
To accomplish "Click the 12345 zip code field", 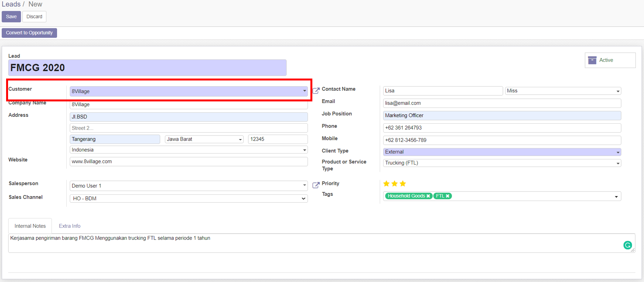I will pos(278,139).
